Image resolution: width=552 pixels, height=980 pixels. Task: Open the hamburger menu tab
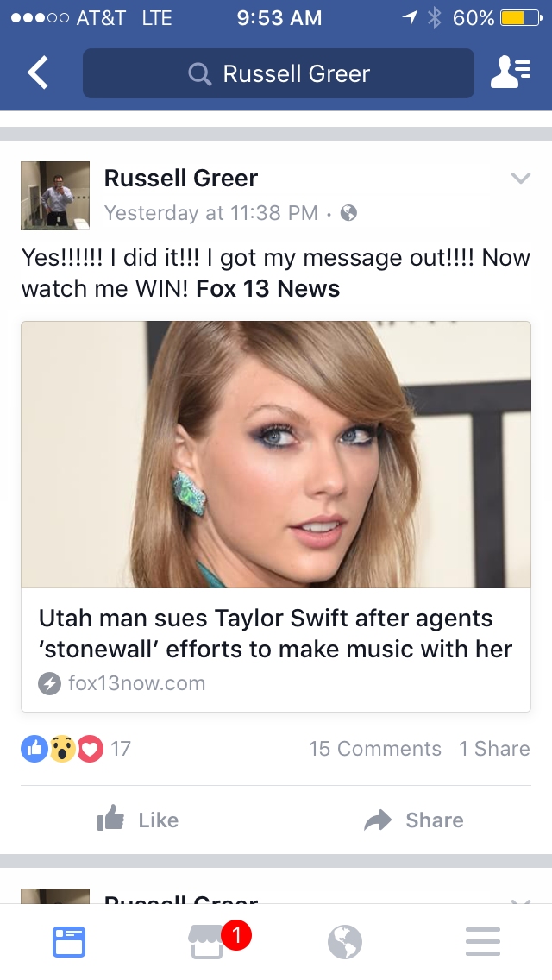coord(483,942)
